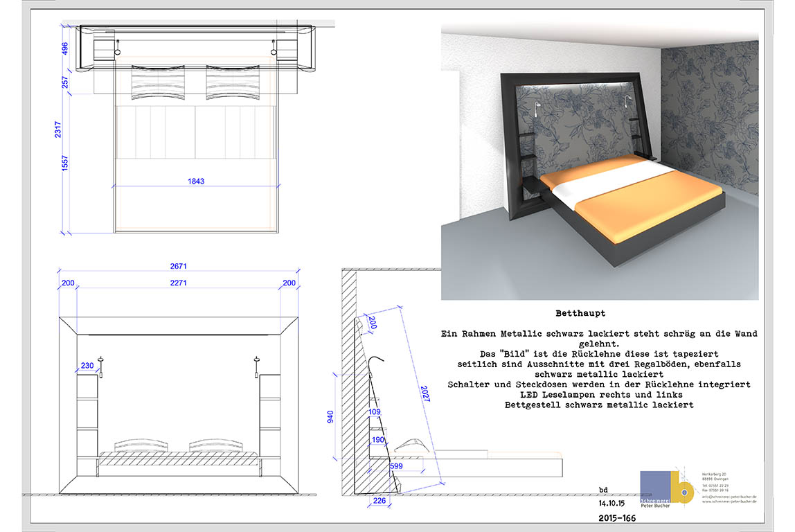The image size is (795, 532).
Task: Click the left reading lamp in front view
Action: pos(100,367)
